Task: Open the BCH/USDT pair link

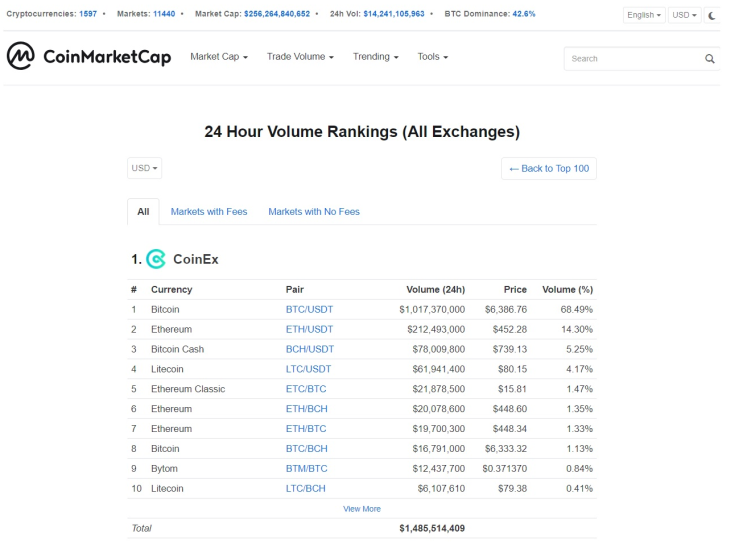Action: tap(310, 349)
